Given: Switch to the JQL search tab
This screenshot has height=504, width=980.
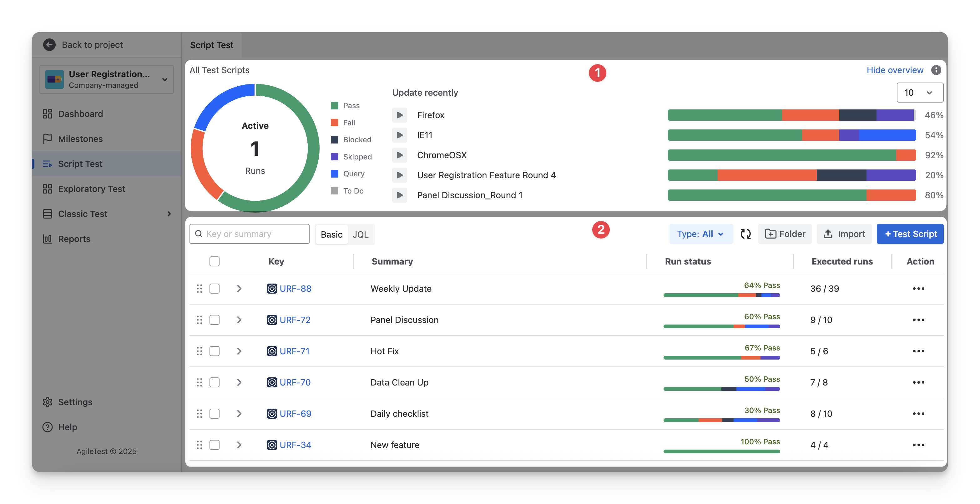Looking at the screenshot, I should 360,234.
